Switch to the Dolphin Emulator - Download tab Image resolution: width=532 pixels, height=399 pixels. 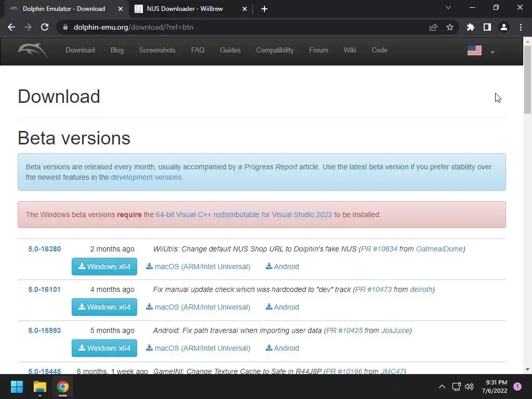pyautogui.click(x=64, y=9)
